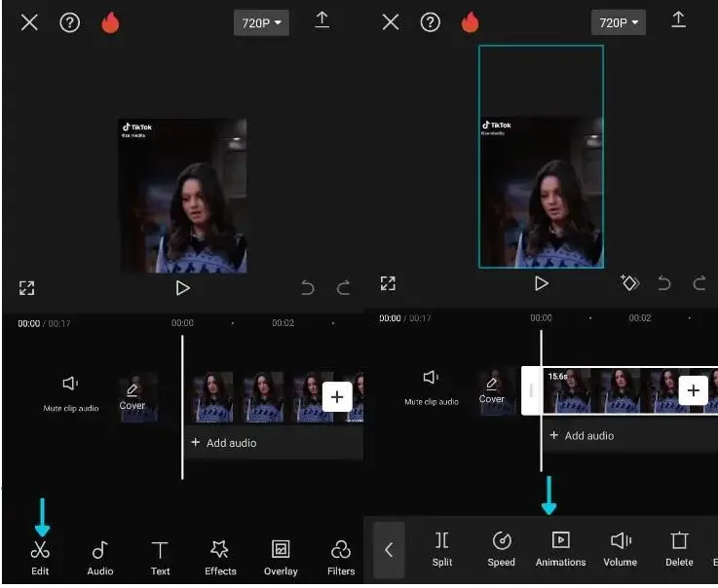
Task: Delete the selected clip
Action: click(x=679, y=548)
